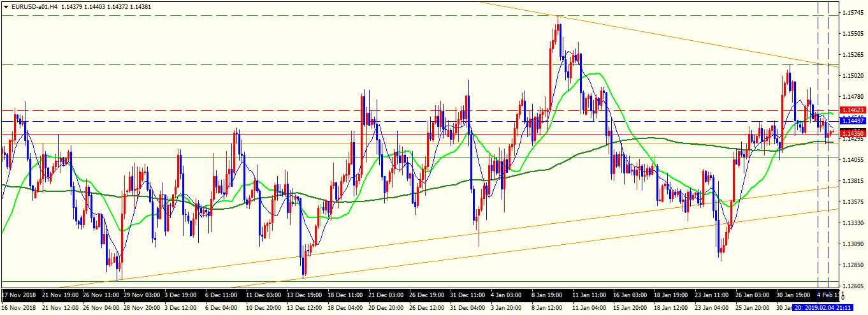Click the 18 Jan 12:00 time label

[x=671, y=307]
